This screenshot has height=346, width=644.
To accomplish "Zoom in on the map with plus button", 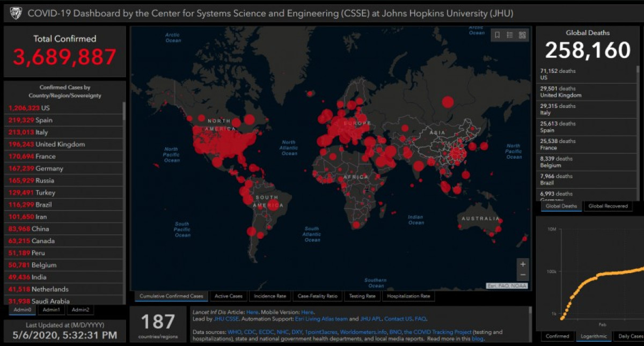I will [523, 264].
